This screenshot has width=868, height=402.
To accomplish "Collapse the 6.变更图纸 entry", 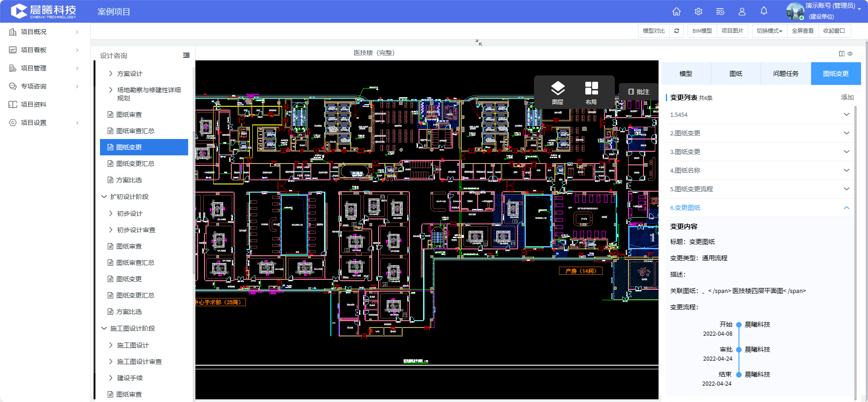I will coord(846,208).
